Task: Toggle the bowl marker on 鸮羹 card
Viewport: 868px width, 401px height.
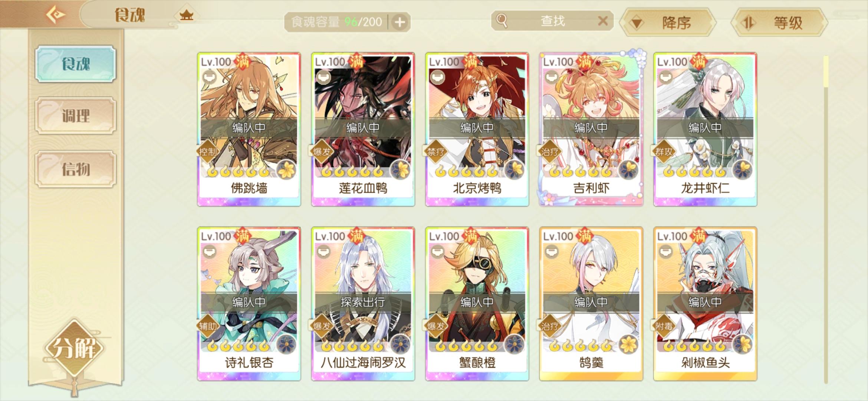Action: (x=551, y=252)
